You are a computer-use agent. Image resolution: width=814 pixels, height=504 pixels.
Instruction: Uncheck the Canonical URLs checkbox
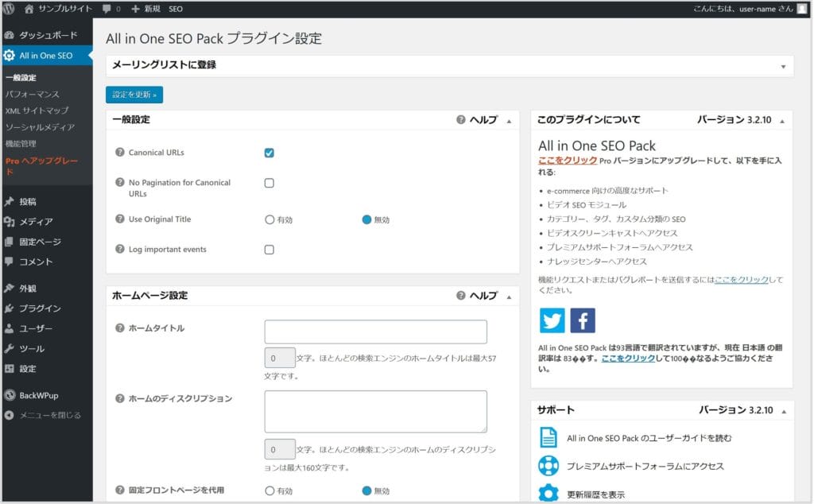tap(269, 153)
